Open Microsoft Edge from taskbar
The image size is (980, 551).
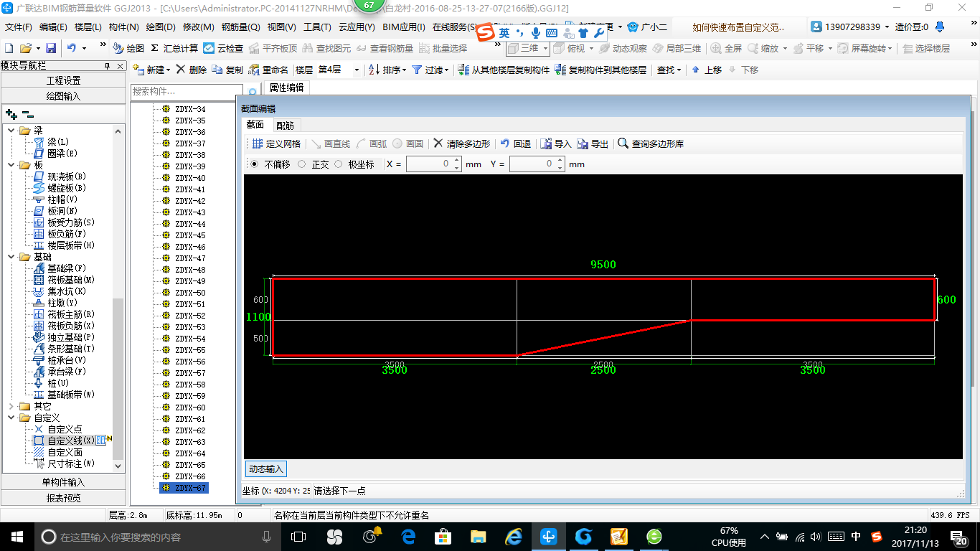tap(409, 536)
